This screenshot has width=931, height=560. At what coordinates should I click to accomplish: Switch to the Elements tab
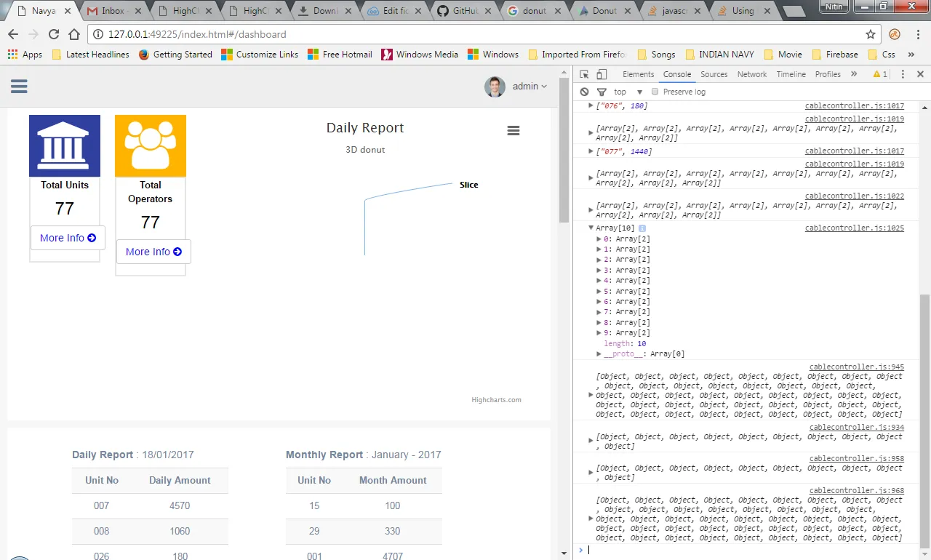[639, 74]
